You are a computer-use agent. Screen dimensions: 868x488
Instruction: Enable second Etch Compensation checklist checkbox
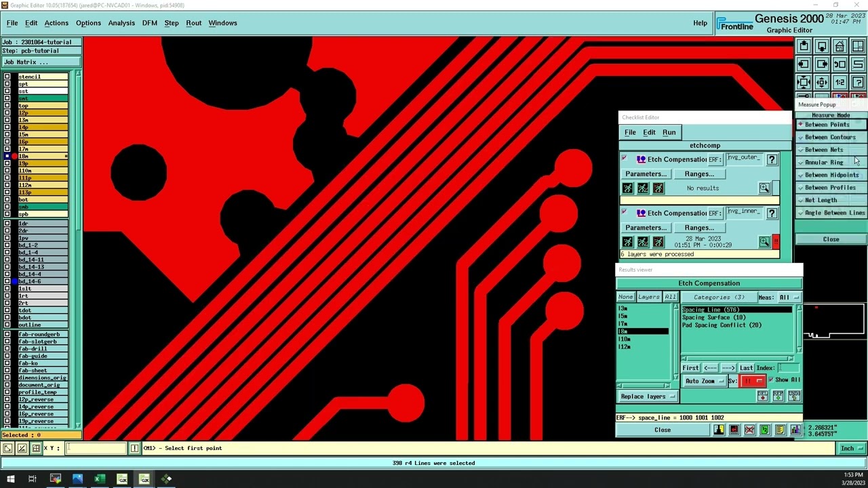click(x=624, y=213)
